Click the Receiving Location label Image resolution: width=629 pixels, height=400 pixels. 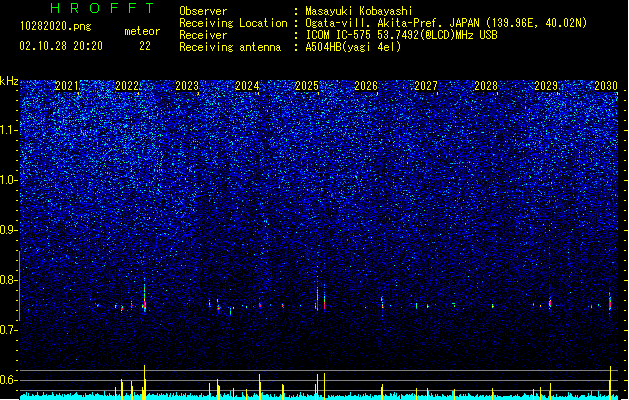pyautogui.click(x=233, y=23)
